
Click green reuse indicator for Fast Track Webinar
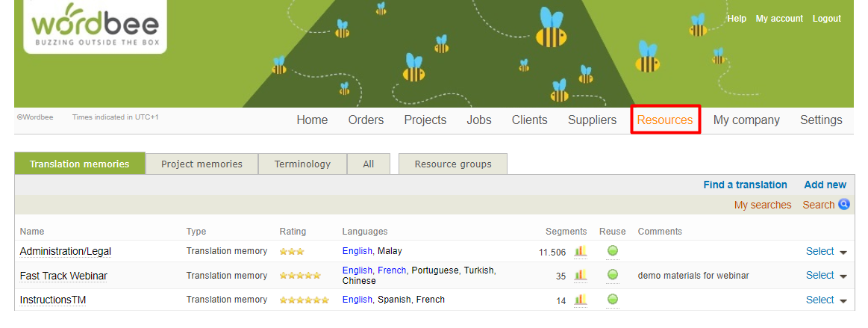pyautogui.click(x=613, y=275)
